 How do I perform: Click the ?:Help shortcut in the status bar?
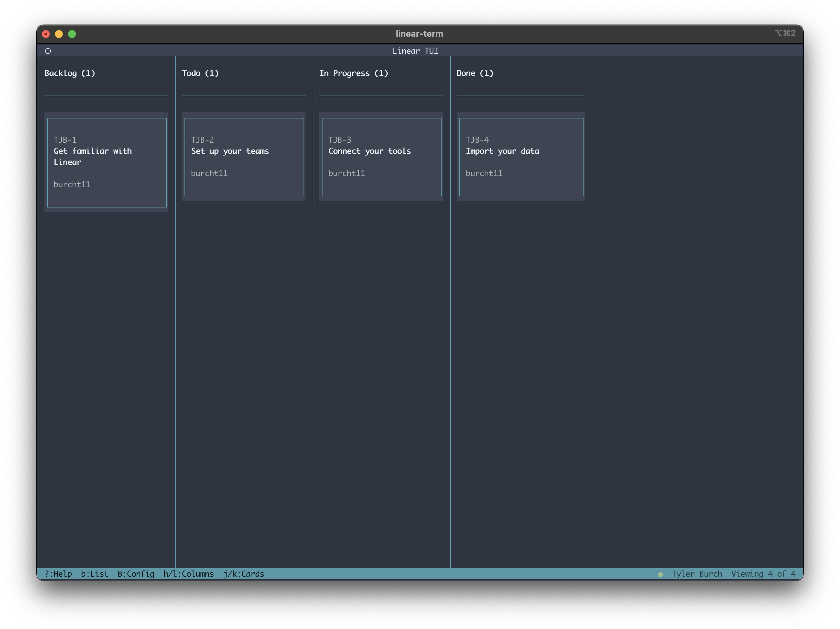coord(58,574)
